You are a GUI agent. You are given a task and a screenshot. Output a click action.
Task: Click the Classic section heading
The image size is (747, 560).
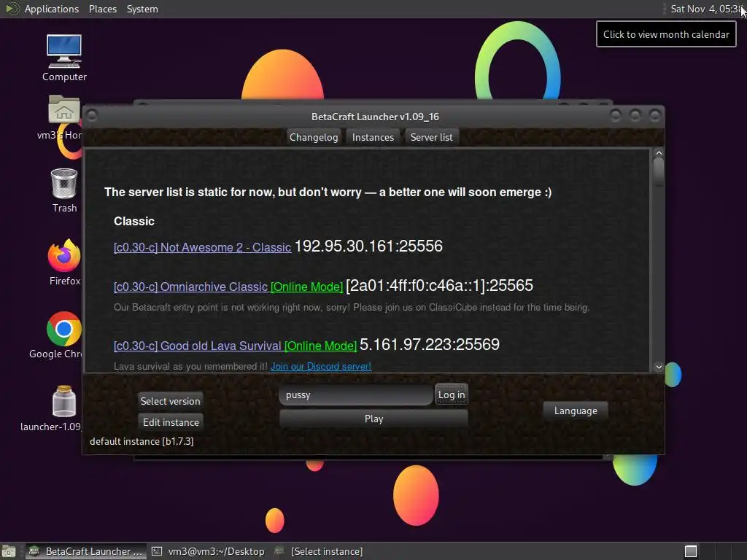point(134,222)
